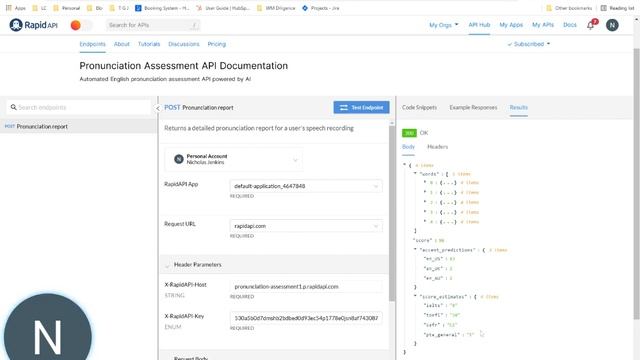640x360 pixels.
Task: Click the magnifier icon in Search endpoints
Action: (x=13, y=107)
